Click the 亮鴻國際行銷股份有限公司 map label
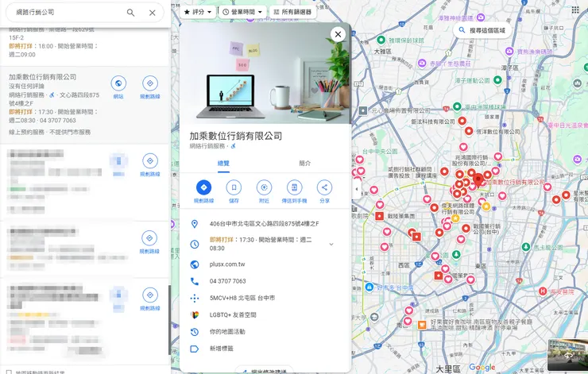Screen dimensions: 588x374 (x=472, y=160)
